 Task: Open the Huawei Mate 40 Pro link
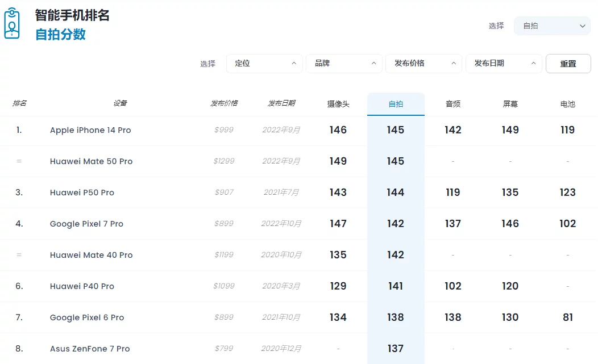pos(91,256)
